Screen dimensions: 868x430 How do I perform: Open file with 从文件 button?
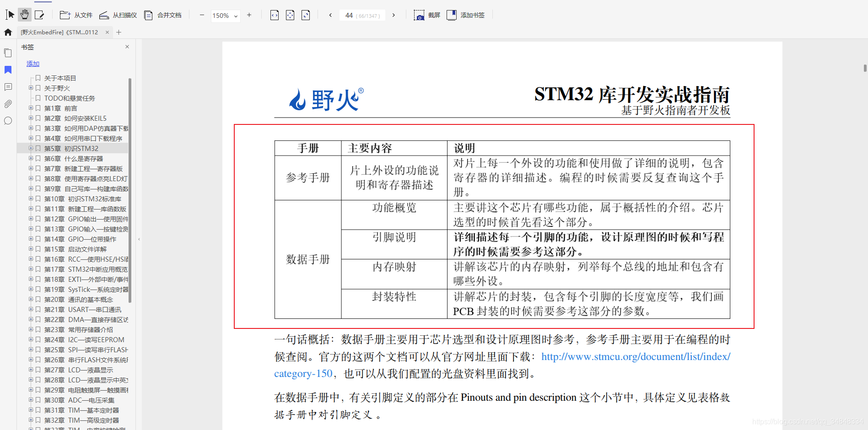(76, 15)
